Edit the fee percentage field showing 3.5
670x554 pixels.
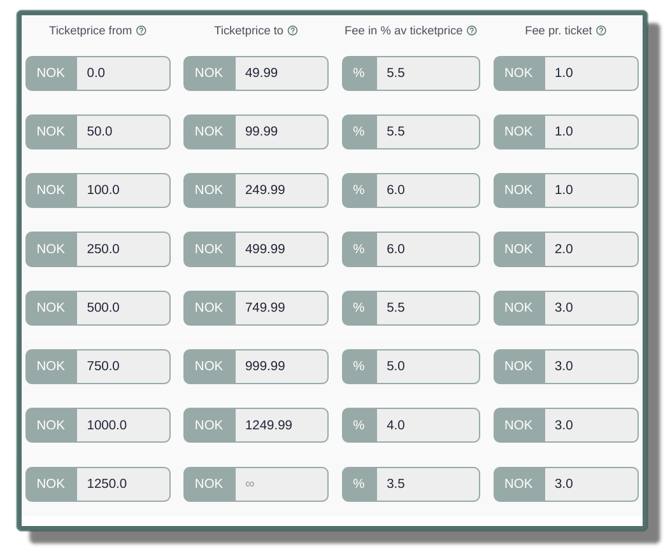click(x=430, y=483)
